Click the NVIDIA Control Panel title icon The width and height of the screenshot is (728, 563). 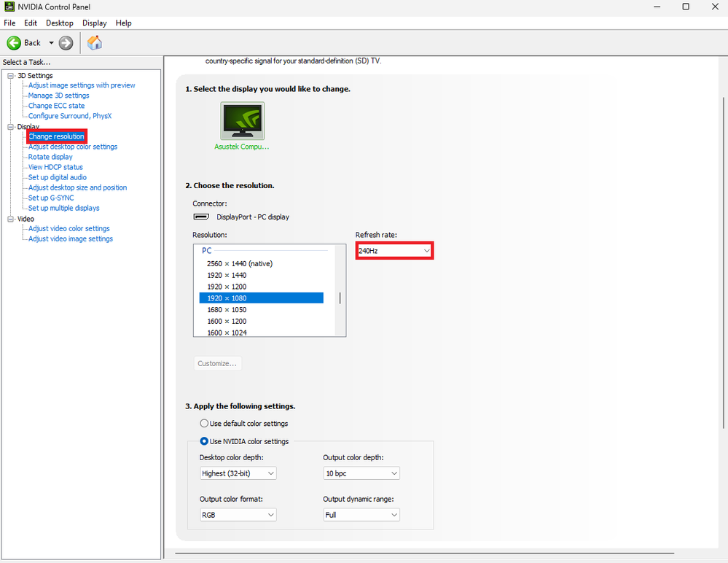tap(9, 7)
